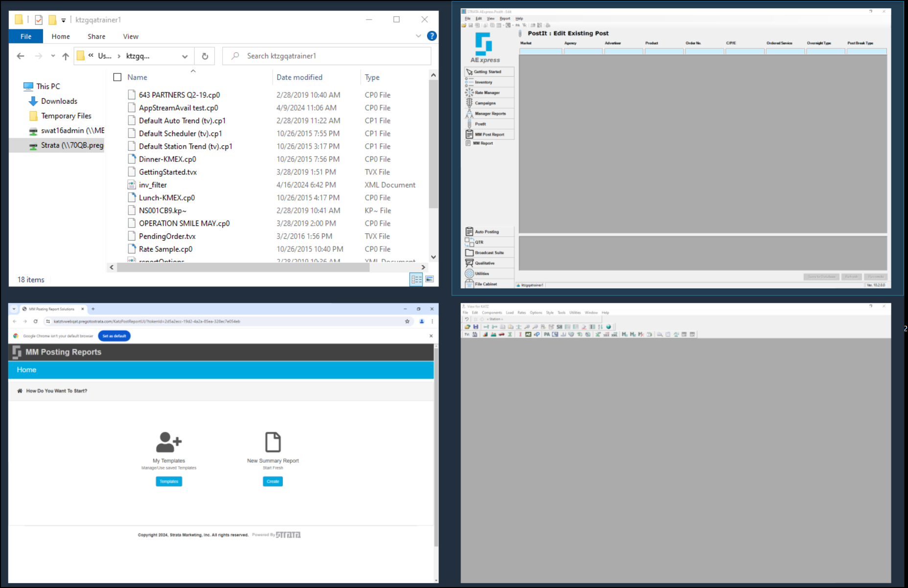Click the Create button under New Summary Report
Image resolution: width=908 pixels, height=588 pixels.
coord(272,481)
